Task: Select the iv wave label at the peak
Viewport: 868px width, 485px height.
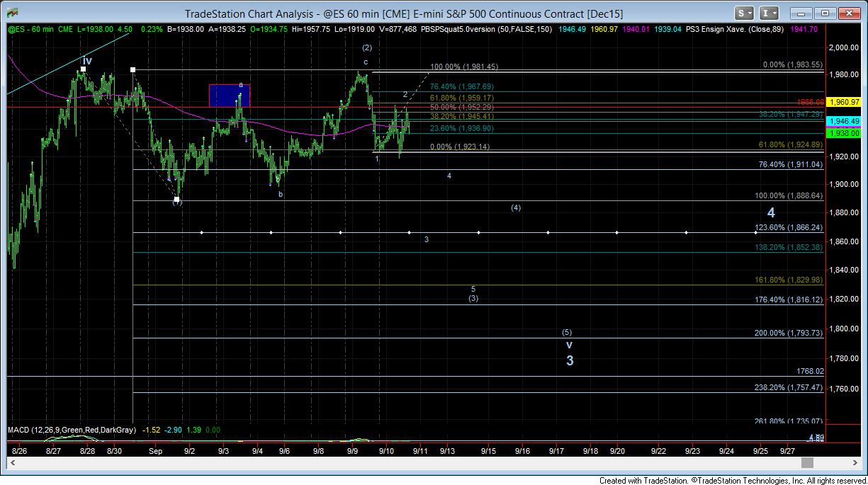Action: click(86, 61)
